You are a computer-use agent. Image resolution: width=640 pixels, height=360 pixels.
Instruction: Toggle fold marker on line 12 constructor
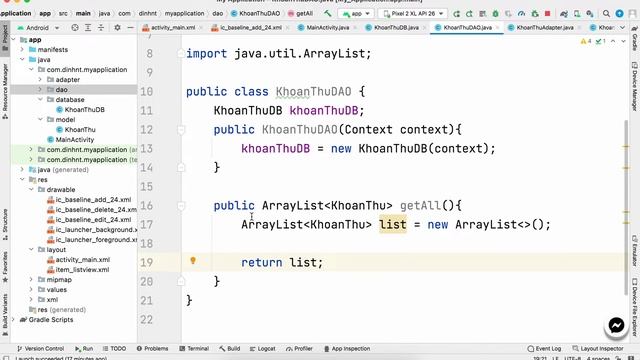[x=181, y=130]
